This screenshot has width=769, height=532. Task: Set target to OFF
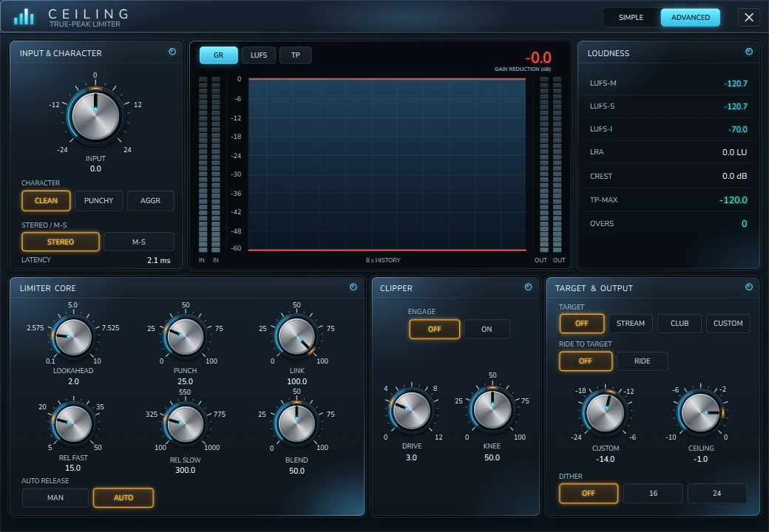coord(582,324)
